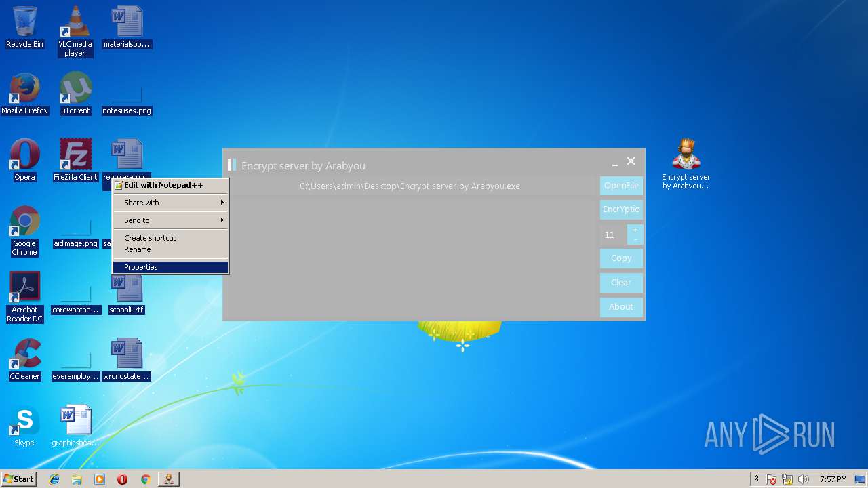Open graphicsbea... Word document
The width and height of the screenshot is (868, 488).
point(75,426)
